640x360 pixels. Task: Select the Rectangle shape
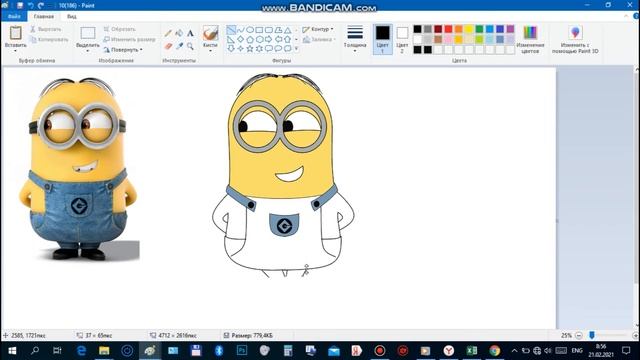click(259, 30)
